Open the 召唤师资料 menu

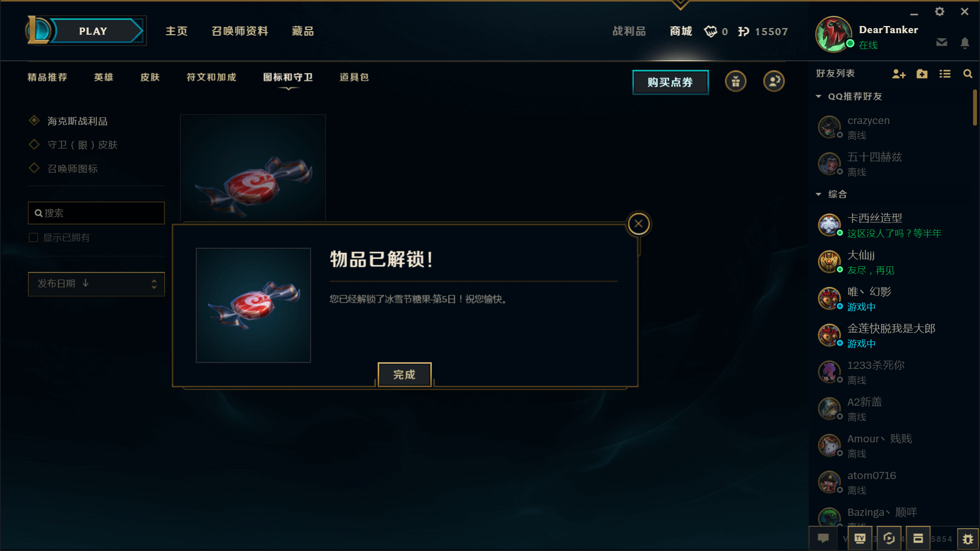(x=240, y=31)
